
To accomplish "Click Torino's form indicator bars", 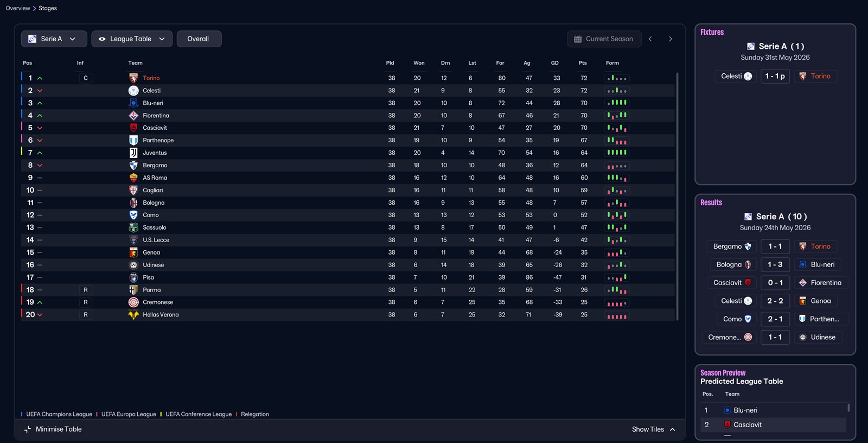I will coord(617,78).
